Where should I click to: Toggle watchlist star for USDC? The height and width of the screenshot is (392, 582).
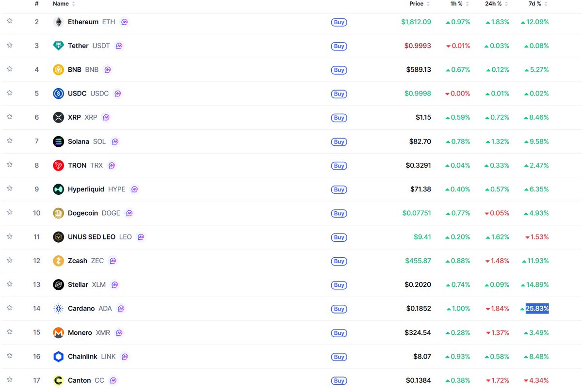point(9,93)
